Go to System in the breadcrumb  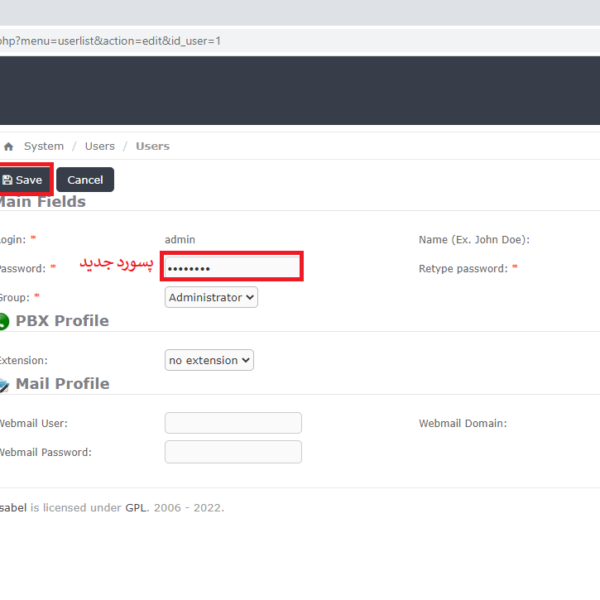[44, 146]
